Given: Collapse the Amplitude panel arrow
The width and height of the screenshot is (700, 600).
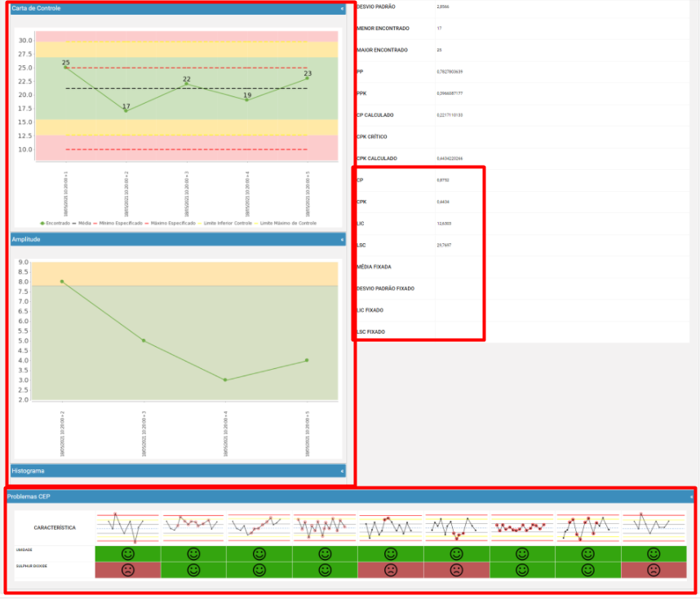Looking at the screenshot, I should 343,240.
